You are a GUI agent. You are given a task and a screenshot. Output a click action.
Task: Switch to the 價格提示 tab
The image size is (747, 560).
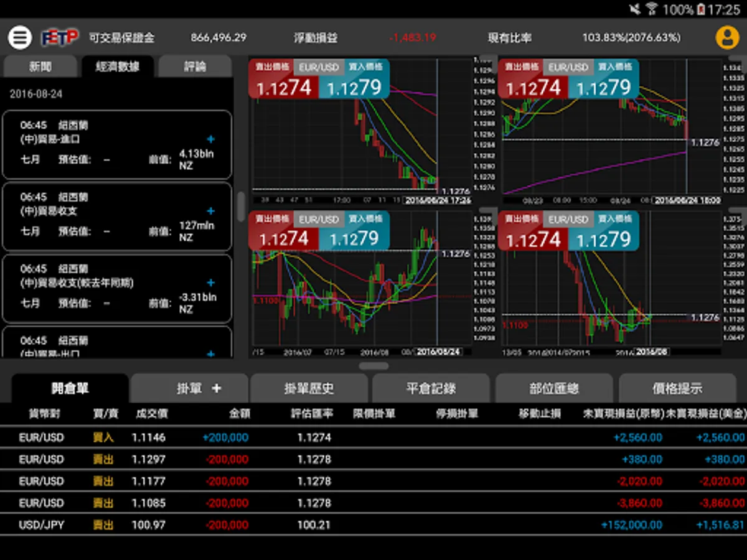click(x=677, y=388)
